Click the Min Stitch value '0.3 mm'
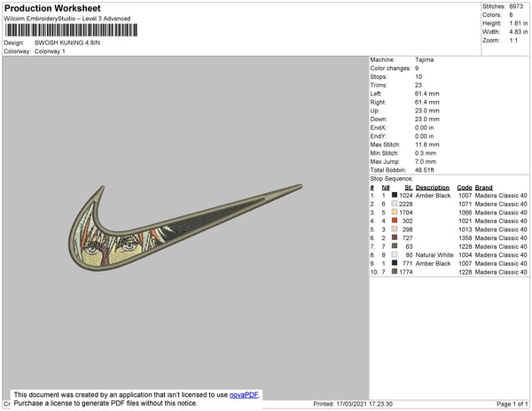 pos(426,153)
